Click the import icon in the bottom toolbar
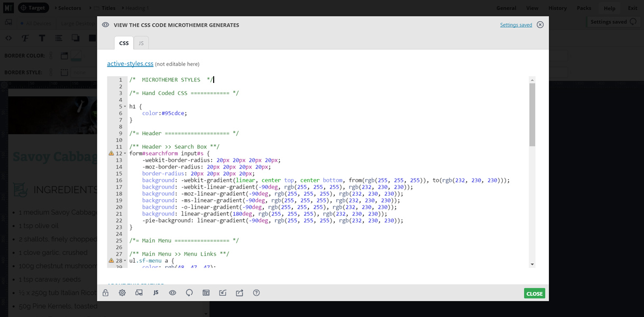Image resolution: width=644 pixels, height=317 pixels. pyautogui.click(x=223, y=293)
